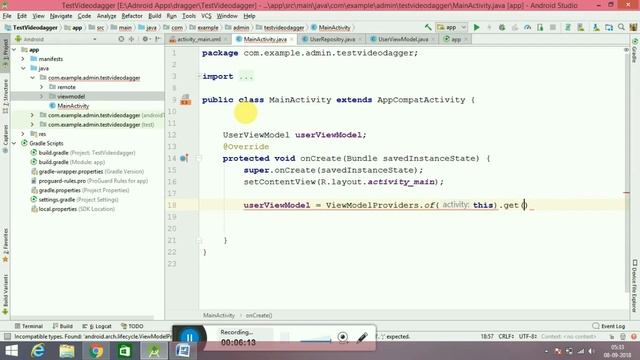Collapse the app module tree node
This screenshot has width=640, height=360.
[x=14, y=50]
